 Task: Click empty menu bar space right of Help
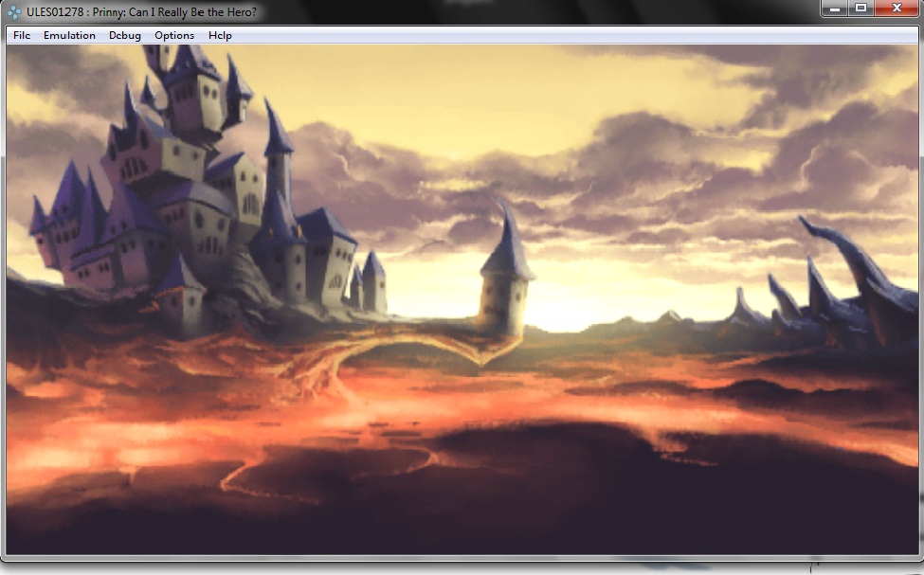(x=569, y=35)
